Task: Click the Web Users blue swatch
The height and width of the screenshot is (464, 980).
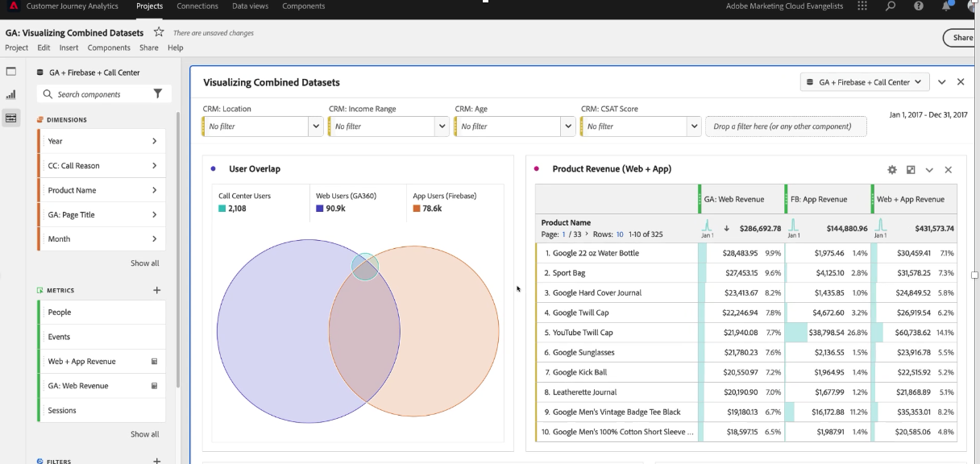Action: tap(320, 209)
